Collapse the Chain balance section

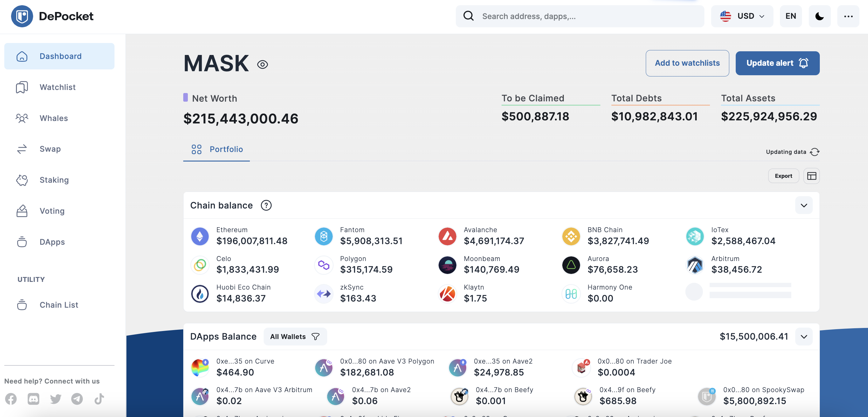804,205
